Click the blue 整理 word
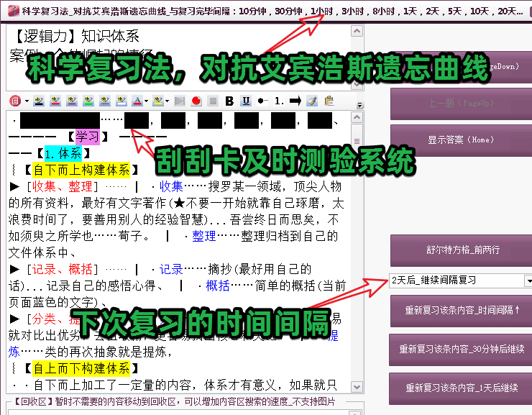Viewport: 532px width, 415px height. pyautogui.click(x=204, y=236)
